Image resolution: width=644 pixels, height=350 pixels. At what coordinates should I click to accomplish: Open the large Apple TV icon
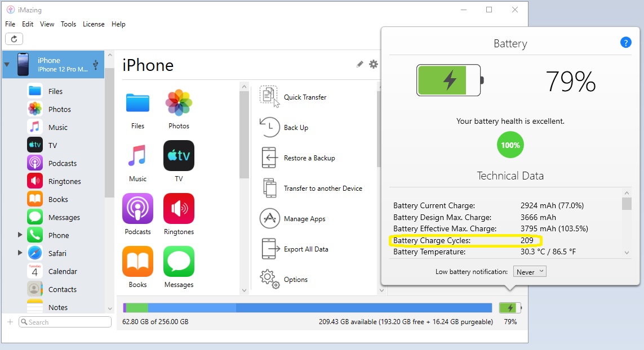[179, 155]
